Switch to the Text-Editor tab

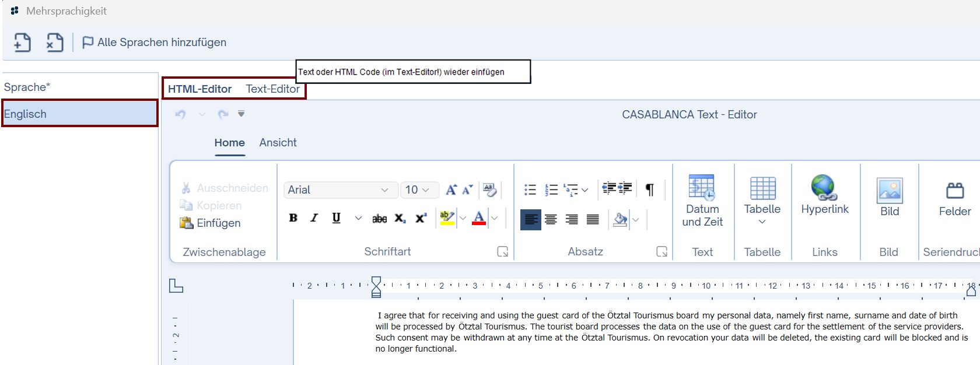[272, 89]
